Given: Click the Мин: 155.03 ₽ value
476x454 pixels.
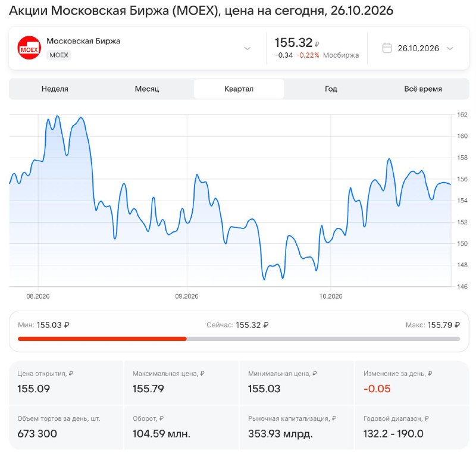Looking at the screenshot, I should click(43, 325).
